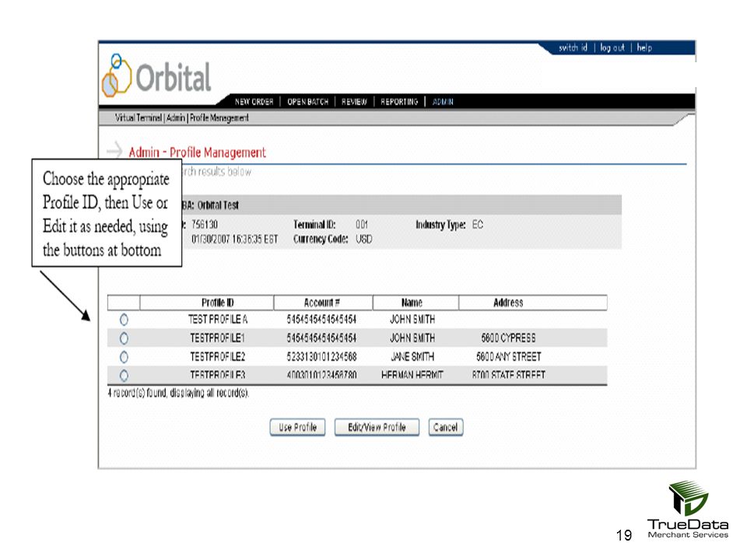Click the Use Profile button
The image size is (747, 560).
click(x=298, y=427)
